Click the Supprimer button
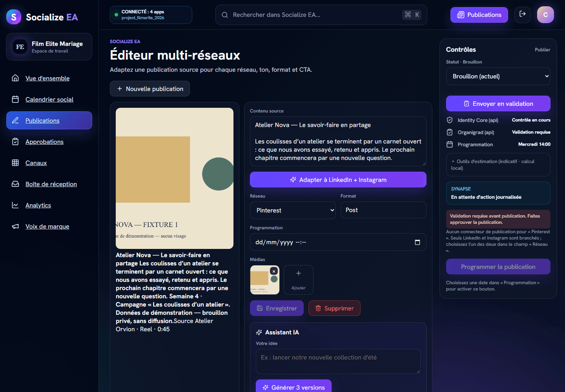565x392 pixels. tap(334, 308)
